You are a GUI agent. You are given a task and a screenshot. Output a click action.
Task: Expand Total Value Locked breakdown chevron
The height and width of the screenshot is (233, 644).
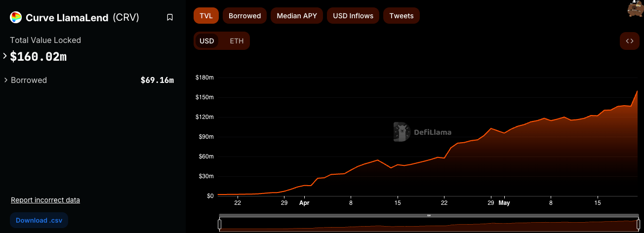pyautogui.click(x=5, y=56)
